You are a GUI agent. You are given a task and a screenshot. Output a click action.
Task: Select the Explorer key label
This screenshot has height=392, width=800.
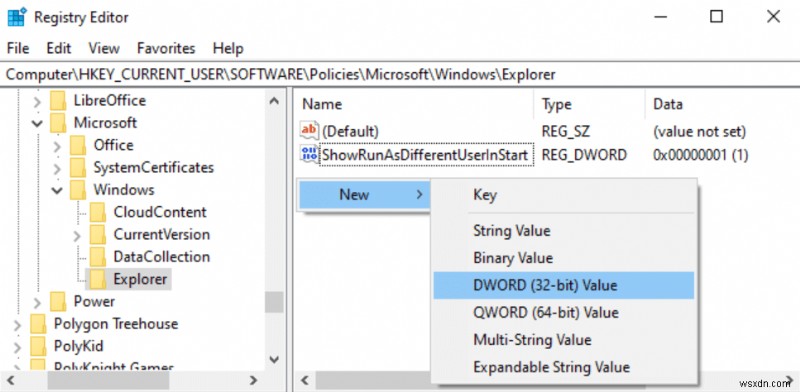[140, 279]
